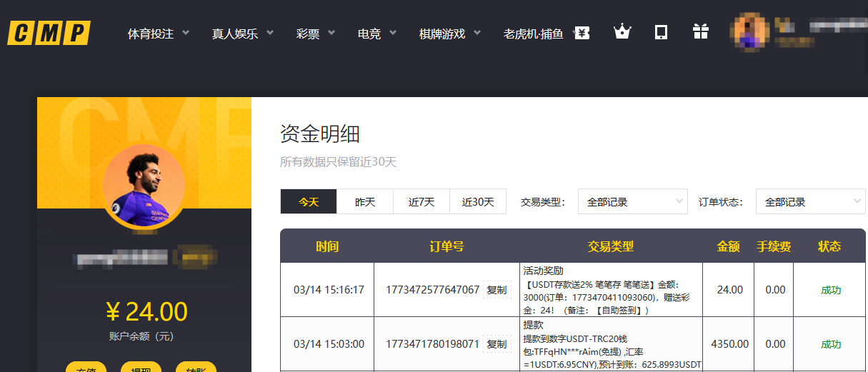Open the yen coupon ticket icon

click(x=582, y=33)
